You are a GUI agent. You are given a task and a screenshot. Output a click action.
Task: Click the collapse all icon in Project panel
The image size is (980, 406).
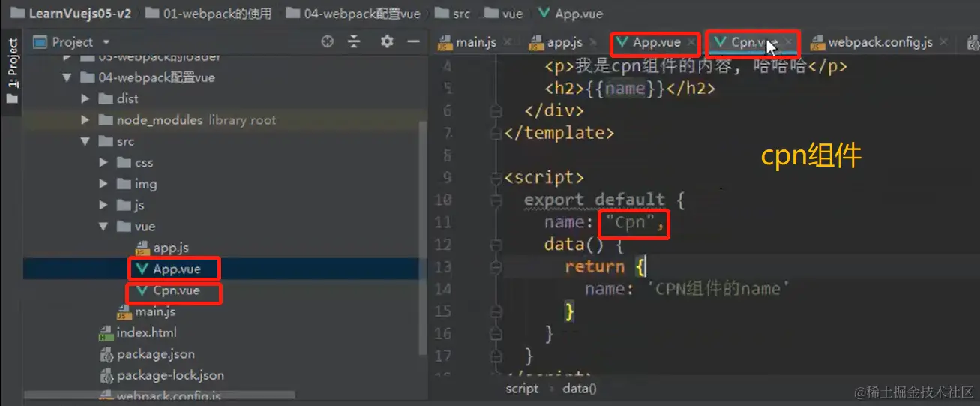click(355, 42)
